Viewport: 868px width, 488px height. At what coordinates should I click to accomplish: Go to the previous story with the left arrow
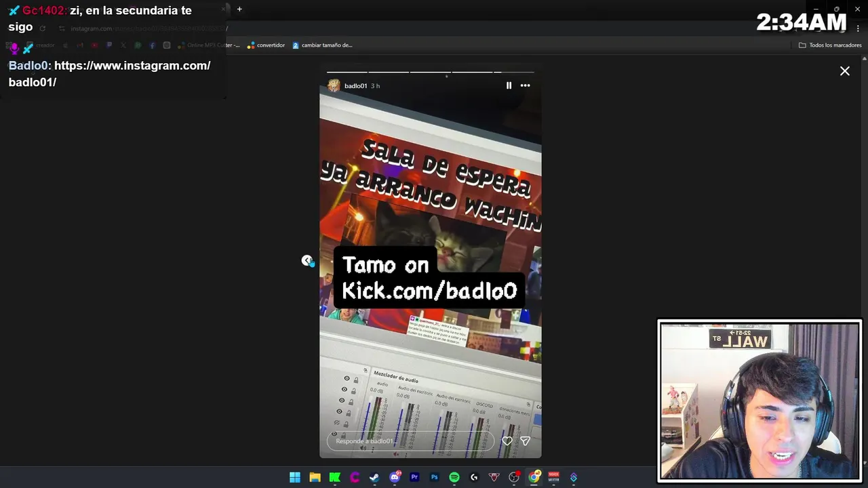(307, 260)
